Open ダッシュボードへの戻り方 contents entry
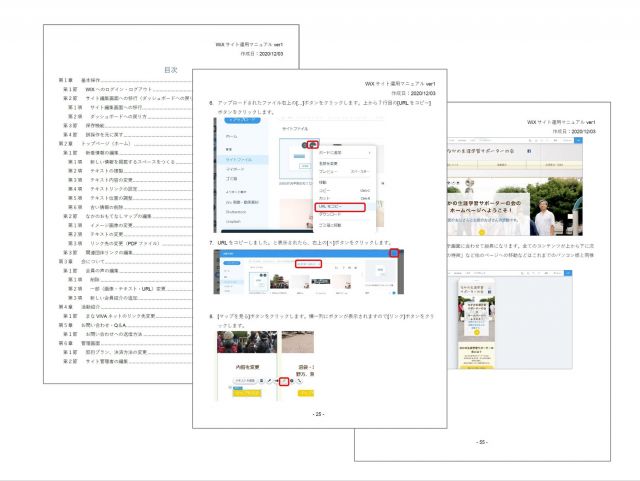 (129, 116)
